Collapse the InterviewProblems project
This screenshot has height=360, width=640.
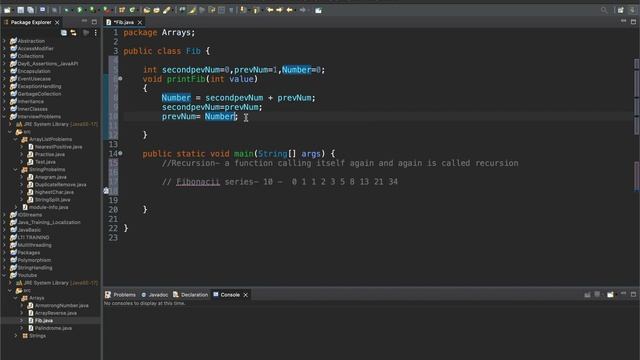(4, 116)
